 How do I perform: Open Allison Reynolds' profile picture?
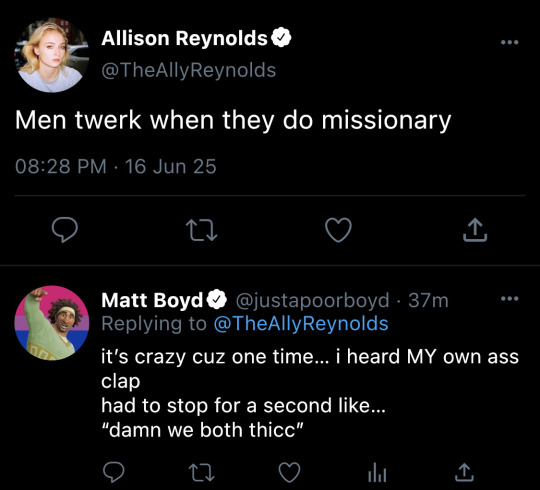[x=52, y=55]
